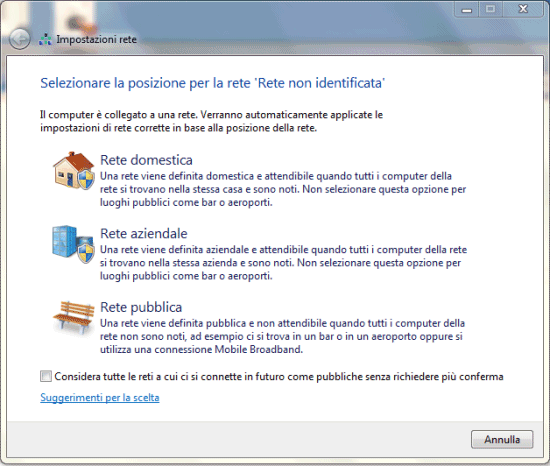
Task: Close the Impostazioni rete dialog
Action: coord(523,9)
